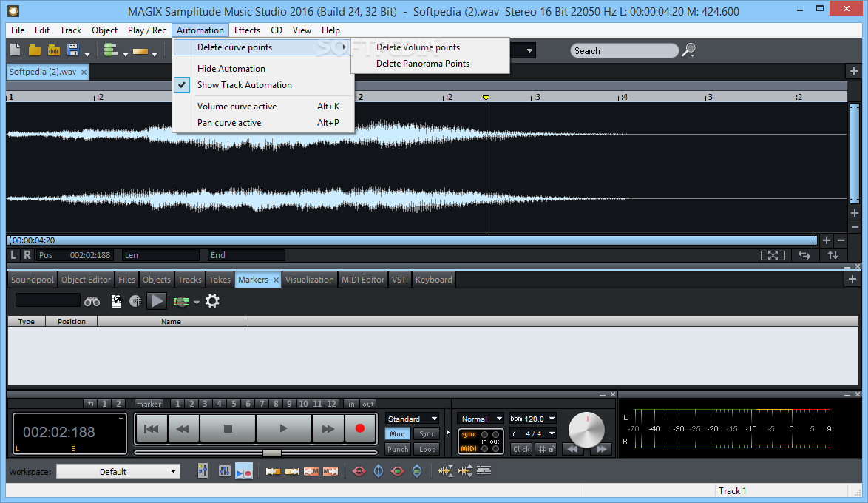Jump to start with skip-back transport button
Viewport: 868px width, 503px height.
pos(151,429)
